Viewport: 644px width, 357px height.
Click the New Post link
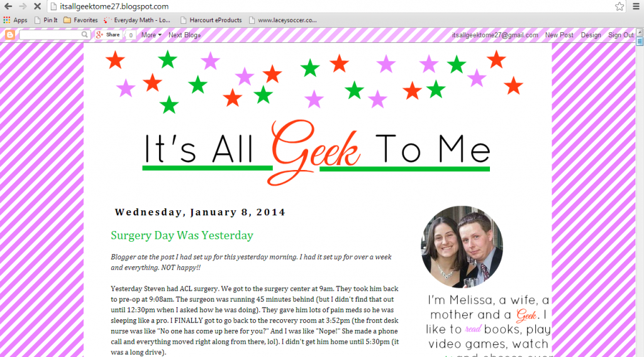coord(559,35)
